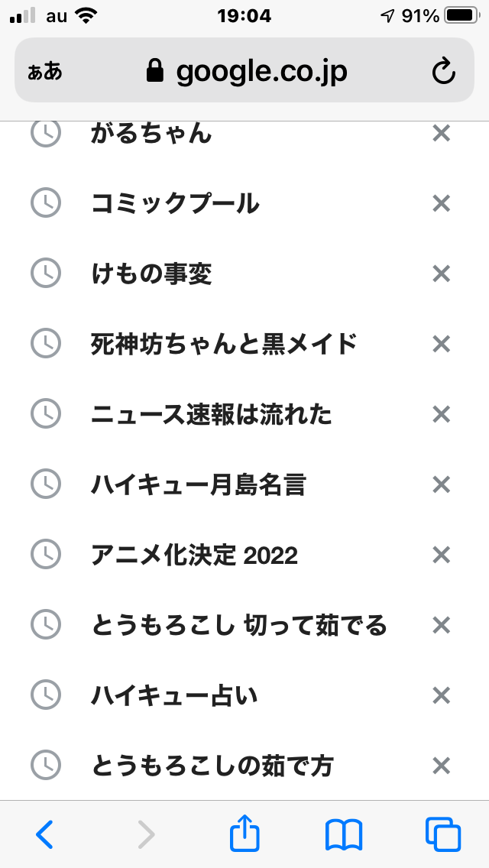The image size is (489, 868).
Task: Open the Safari share sheet
Action: 244,834
